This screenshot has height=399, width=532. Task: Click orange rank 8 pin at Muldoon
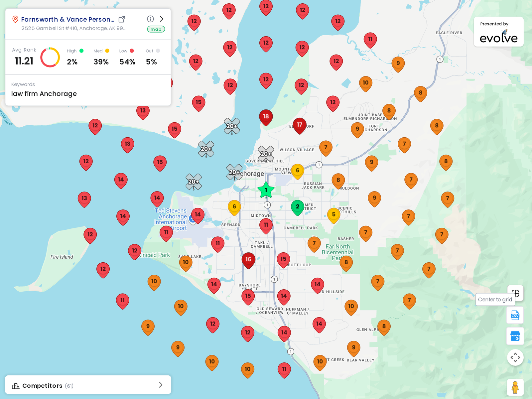[x=338, y=181]
